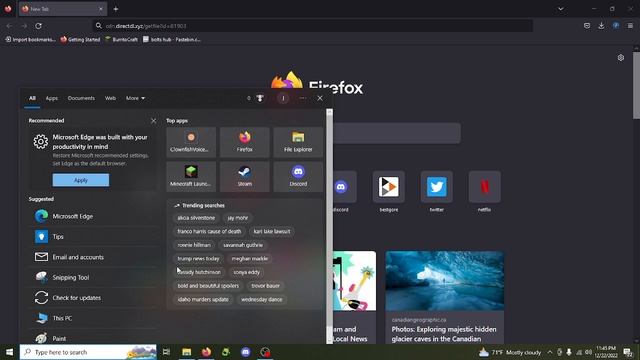Search trending idaho murders update
640x360 pixels.
pos(203,300)
